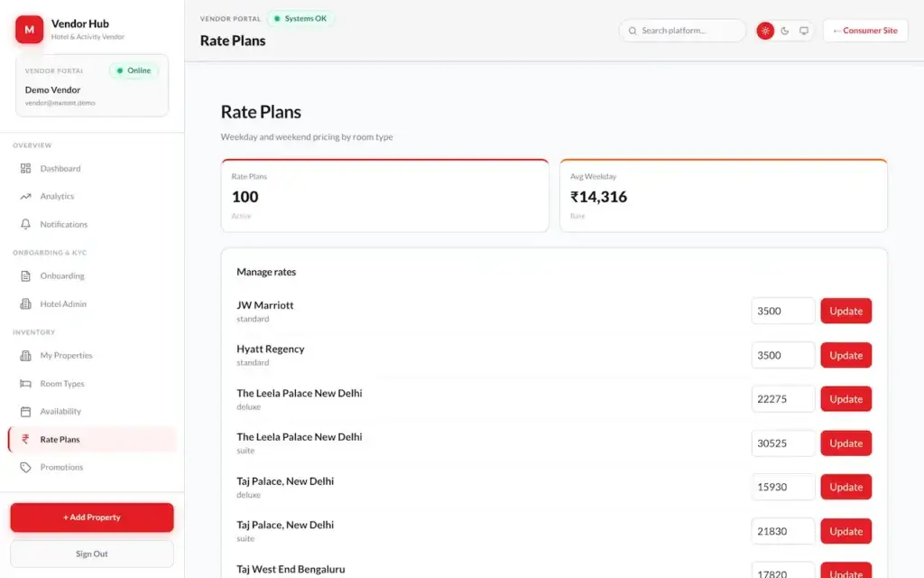Click the Rate Plans 100 value
924x578 pixels.
pyautogui.click(x=245, y=196)
